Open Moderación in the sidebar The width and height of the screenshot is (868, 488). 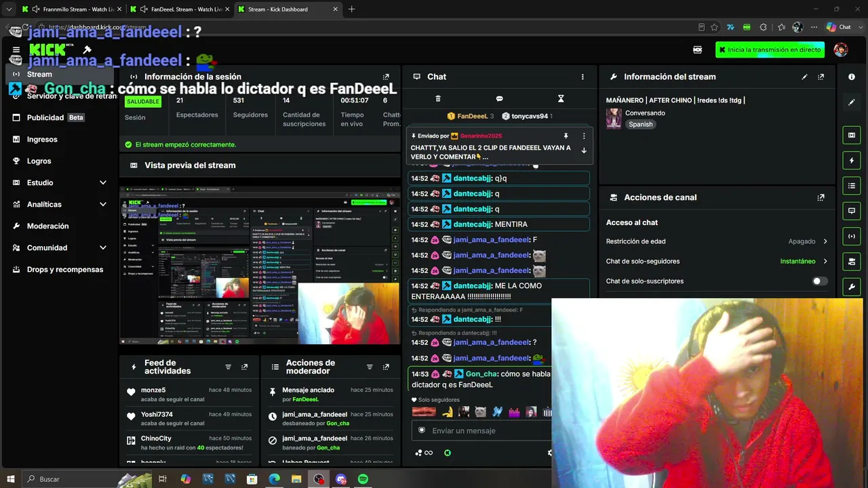pos(60,226)
